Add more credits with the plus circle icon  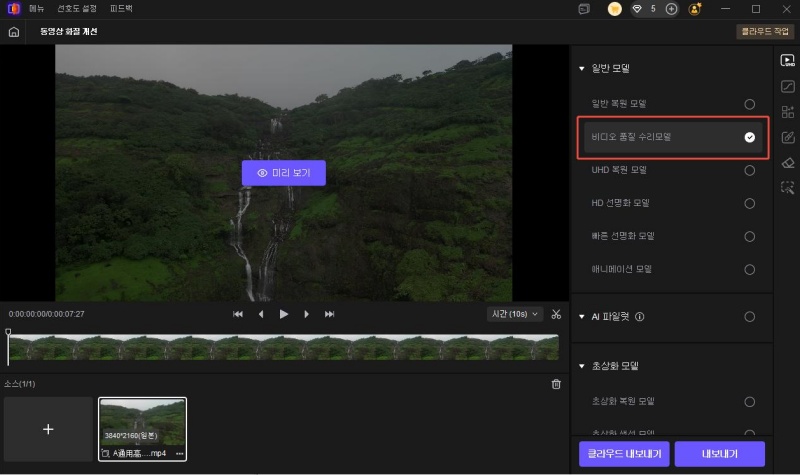tap(671, 9)
